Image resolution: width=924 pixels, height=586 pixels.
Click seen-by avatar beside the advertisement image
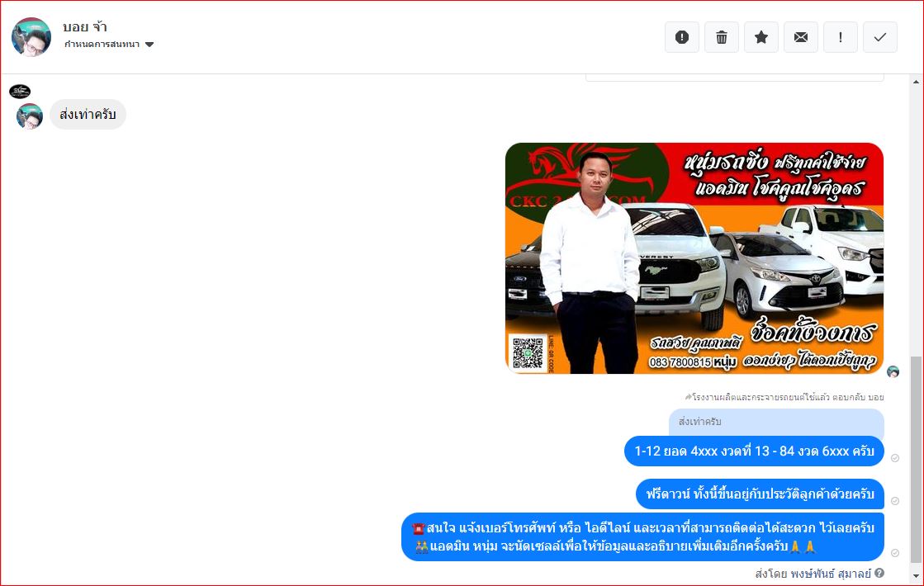[x=893, y=371]
